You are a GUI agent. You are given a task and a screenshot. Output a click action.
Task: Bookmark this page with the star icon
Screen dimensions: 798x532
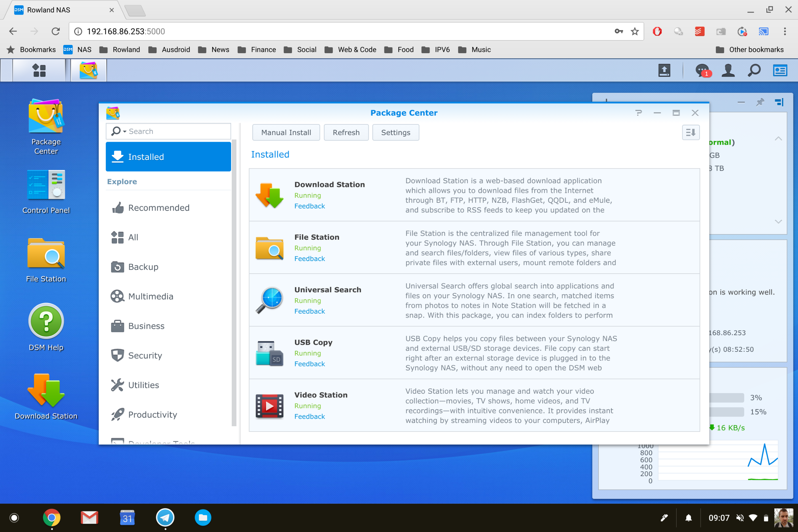coord(634,32)
